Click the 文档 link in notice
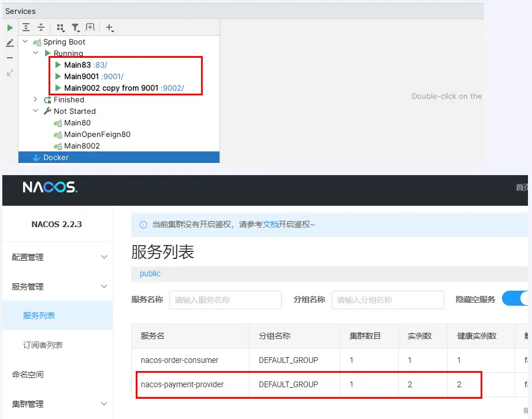This screenshot has height=419, width=532. point(270,224)
